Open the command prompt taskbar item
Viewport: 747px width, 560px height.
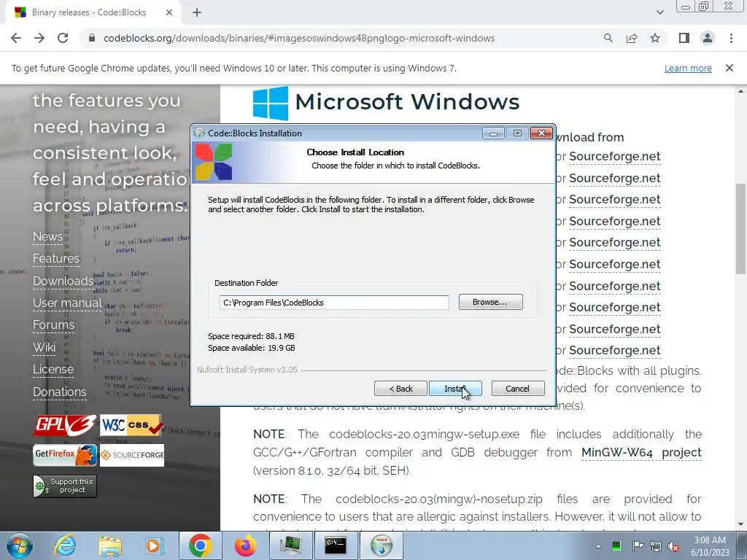[336, 545]
